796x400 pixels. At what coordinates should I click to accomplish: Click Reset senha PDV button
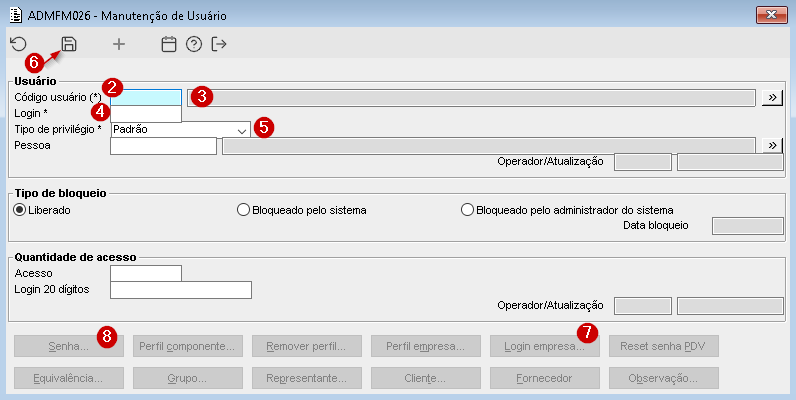click(664, 346)
